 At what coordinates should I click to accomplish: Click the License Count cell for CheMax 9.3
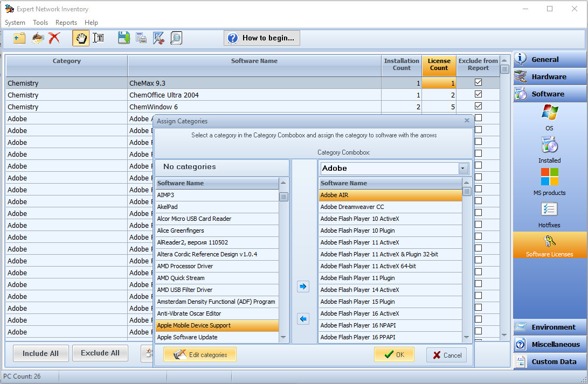439,83
